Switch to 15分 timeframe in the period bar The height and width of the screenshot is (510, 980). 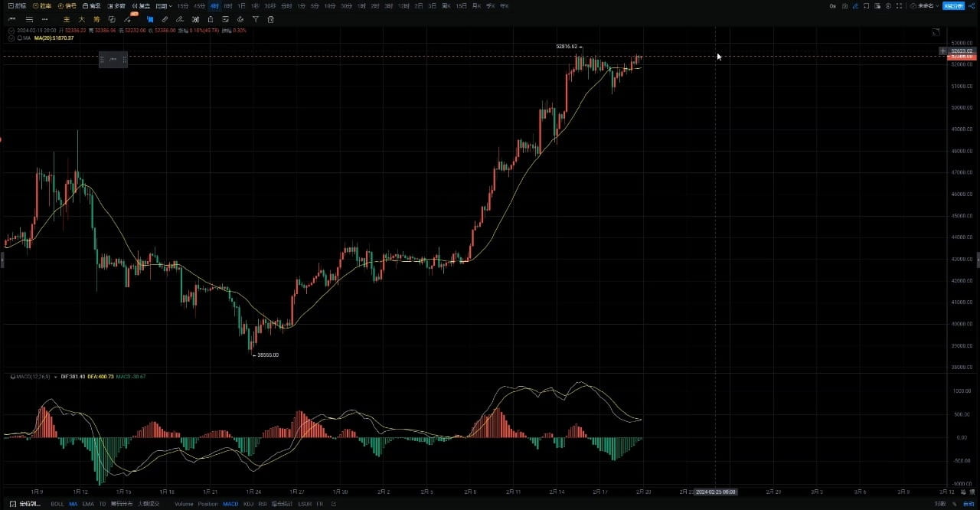point(183,6)
